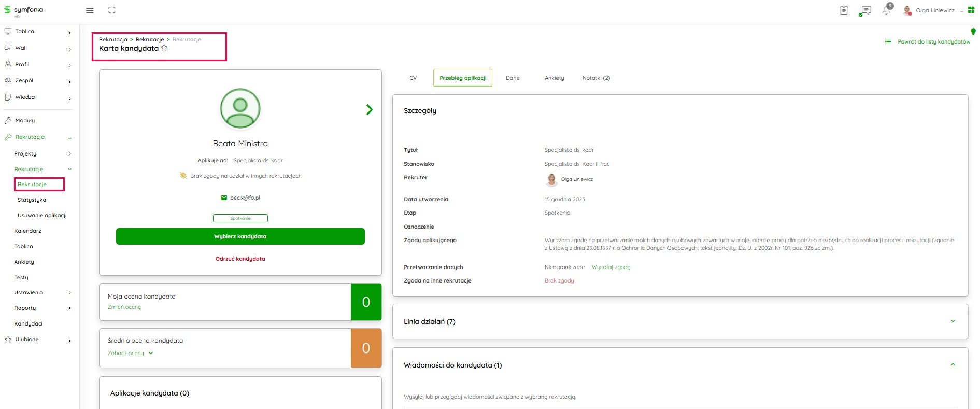
Task: Go to next candidate with green arrow
Action: (x=370, y=109)
